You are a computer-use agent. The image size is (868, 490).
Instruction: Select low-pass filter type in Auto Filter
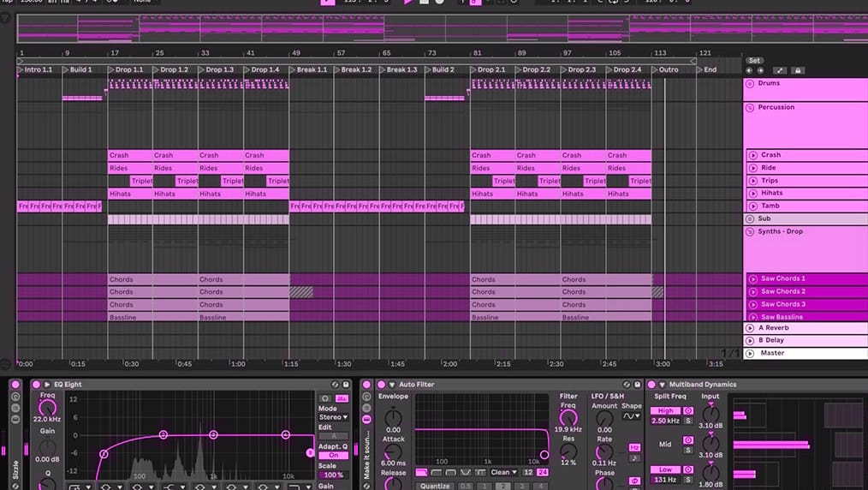pyautogui.click(x=421, y=472)
